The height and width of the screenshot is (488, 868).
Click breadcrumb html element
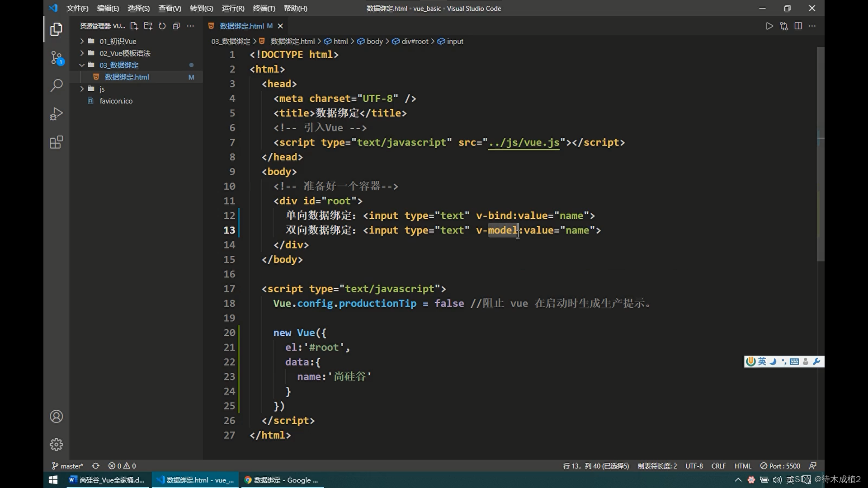click(x=336, y=41)
